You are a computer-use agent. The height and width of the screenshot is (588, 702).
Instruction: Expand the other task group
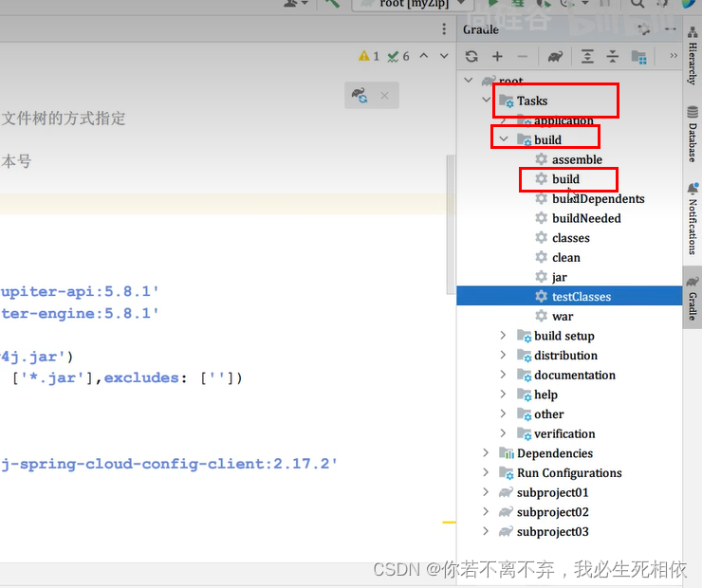coord(503,413)
